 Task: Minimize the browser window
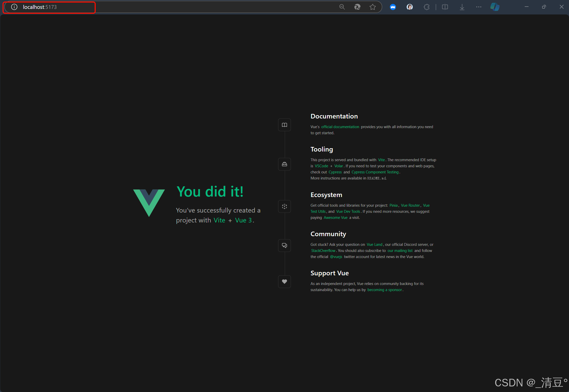tap(527, 7)
